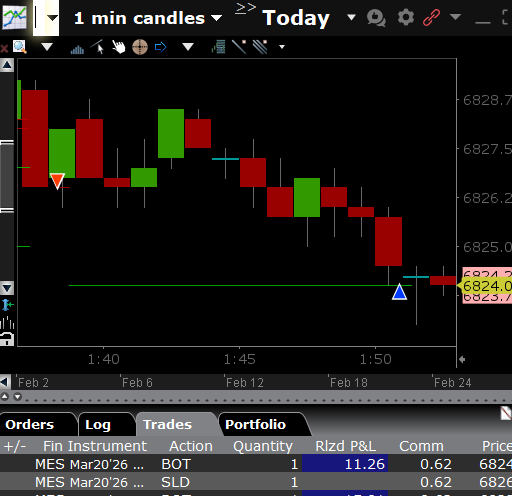Select the parallel lines drawing tool
Viewport: 512px width, 496px height.
pos(260,47)
